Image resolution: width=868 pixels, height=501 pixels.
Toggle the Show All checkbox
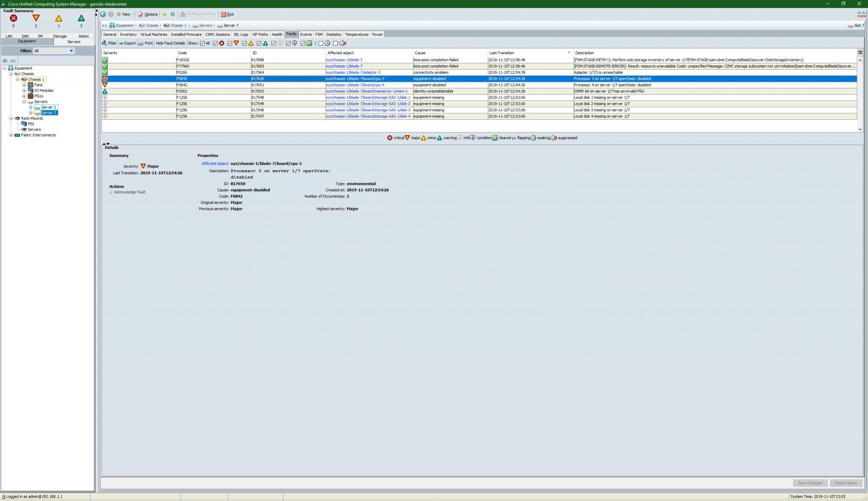coord(202,43)
